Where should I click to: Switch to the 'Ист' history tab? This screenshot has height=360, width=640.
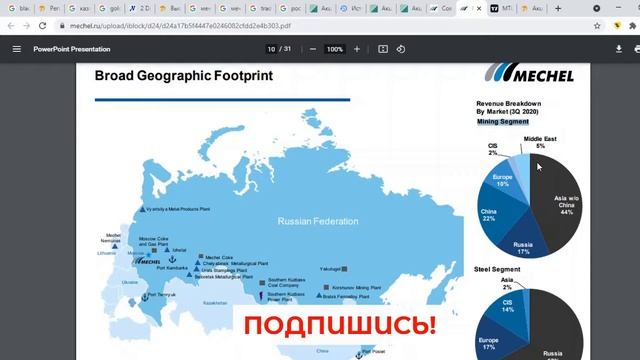pyautogui.click(x=351, y=8)
